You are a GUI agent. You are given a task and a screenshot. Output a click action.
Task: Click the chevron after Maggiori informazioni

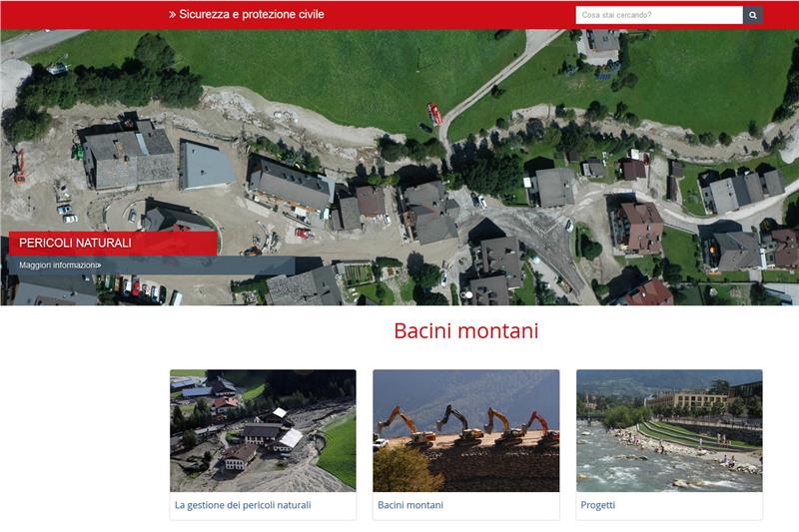coord(98,266)
